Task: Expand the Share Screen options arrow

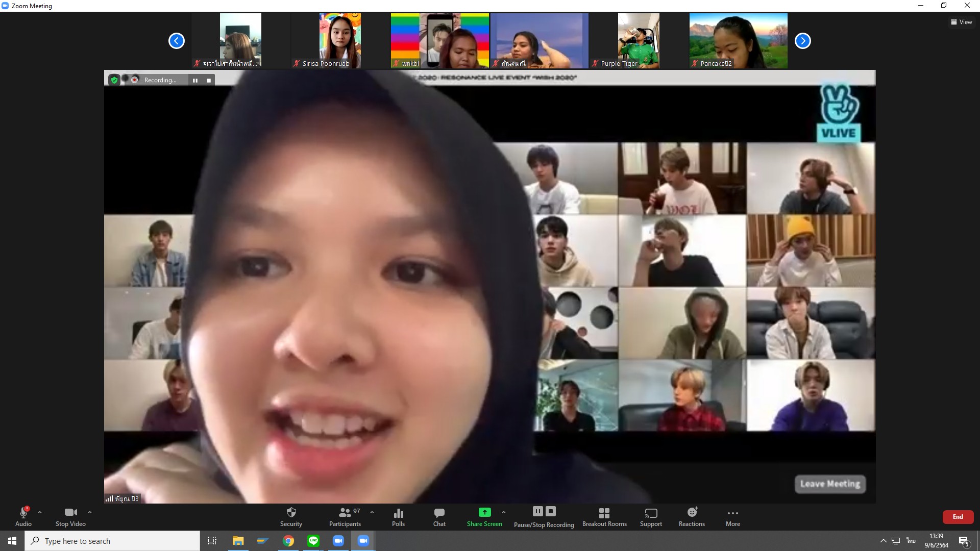Action: coord(504,512)
